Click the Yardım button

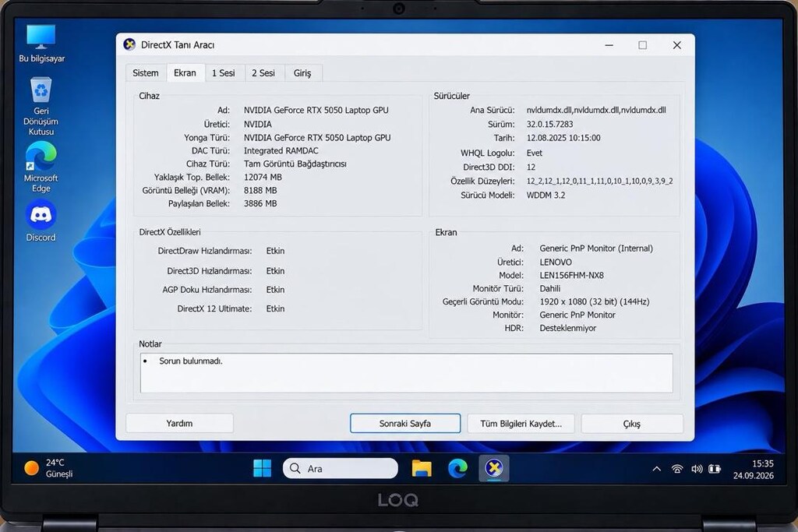point(180,423)
